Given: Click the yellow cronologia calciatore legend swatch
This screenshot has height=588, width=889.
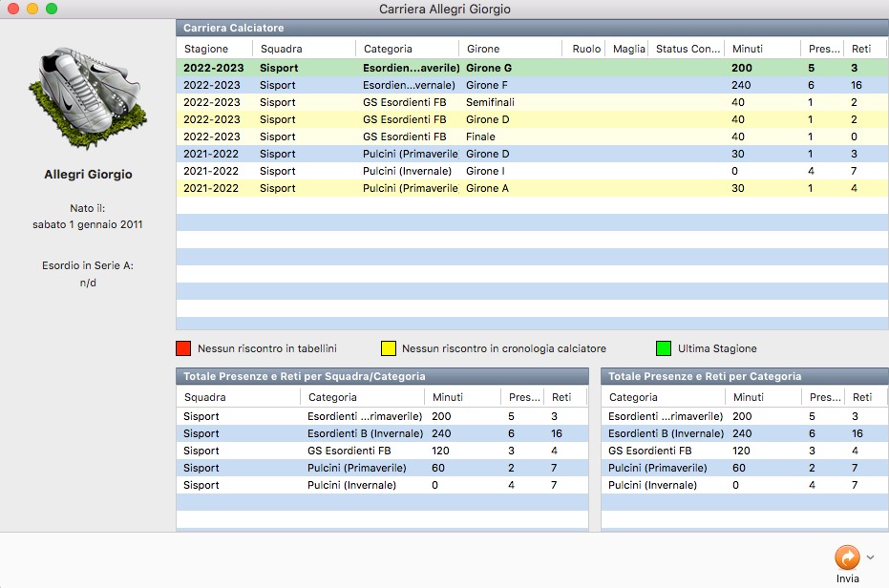Looking at the screenshot, I should [389, 348].
